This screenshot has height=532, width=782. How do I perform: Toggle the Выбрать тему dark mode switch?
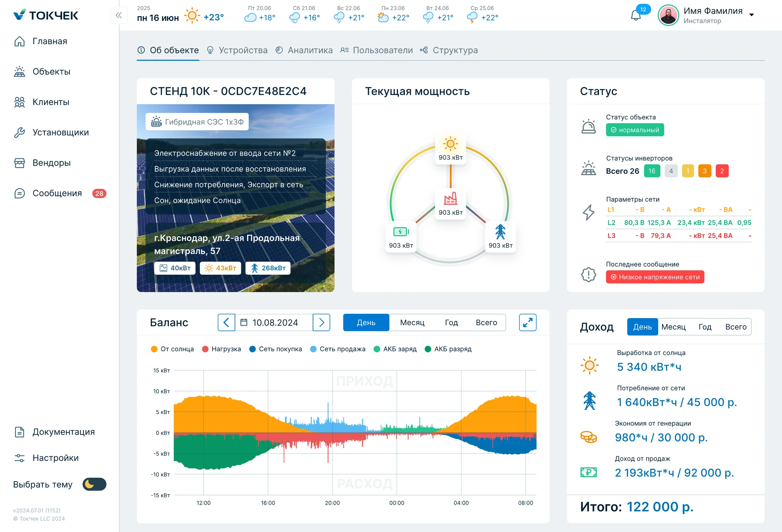pos(95,484)
